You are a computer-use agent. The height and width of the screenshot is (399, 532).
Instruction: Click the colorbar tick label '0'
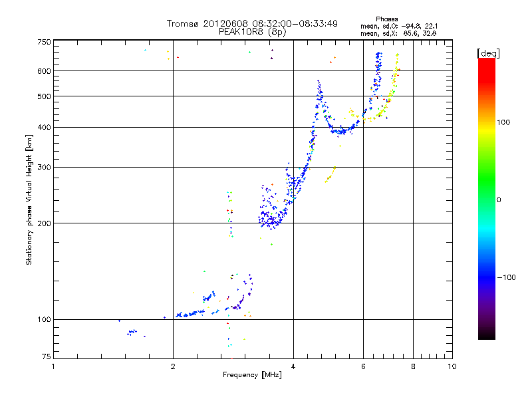[499, 200]
